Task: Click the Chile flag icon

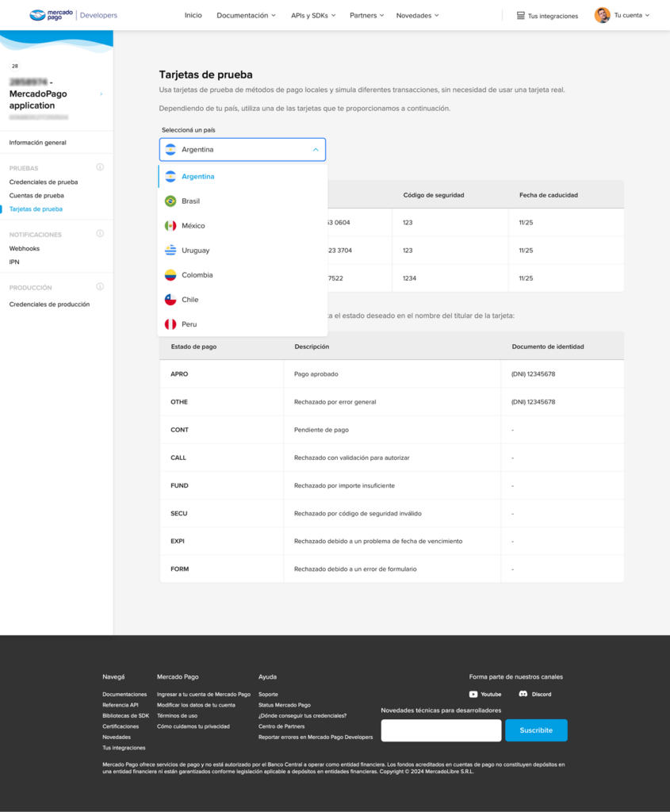Action: click(x=170, y=299)
